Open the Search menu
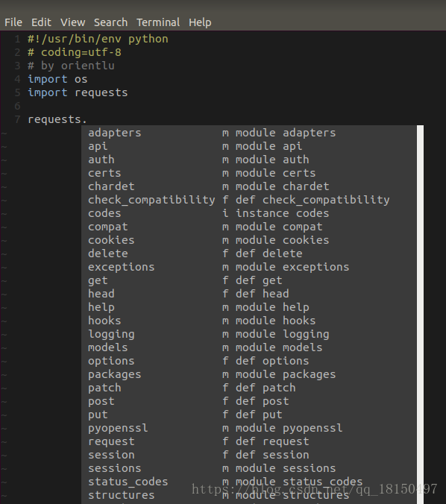This screenshot has width=446, height=504. click(110, 22)
